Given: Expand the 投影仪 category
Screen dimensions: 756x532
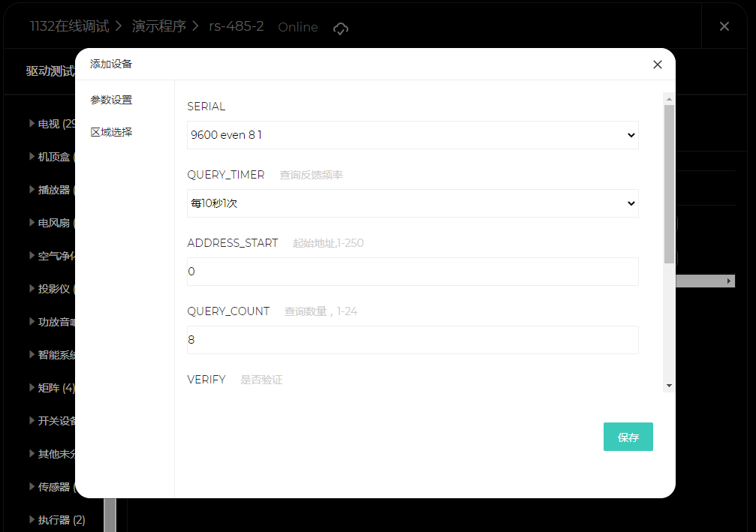Looking at the screenshot, I should tap(52, 289).
